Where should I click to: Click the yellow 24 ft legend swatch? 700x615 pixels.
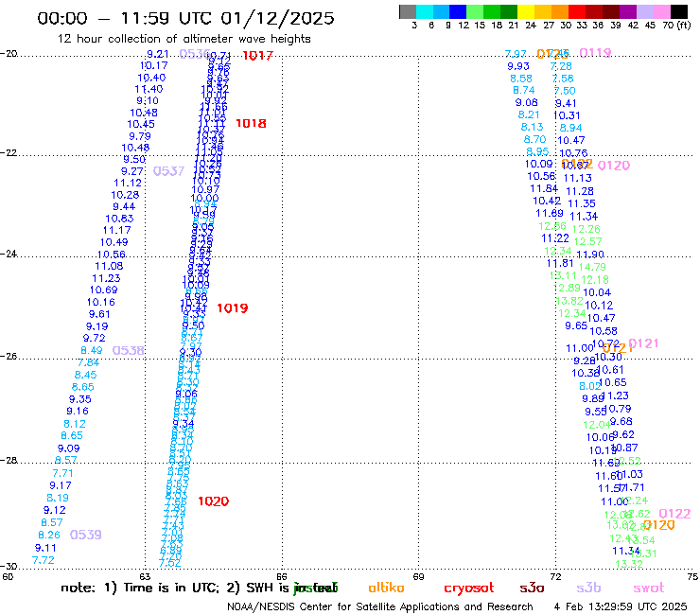click(526, 11)
